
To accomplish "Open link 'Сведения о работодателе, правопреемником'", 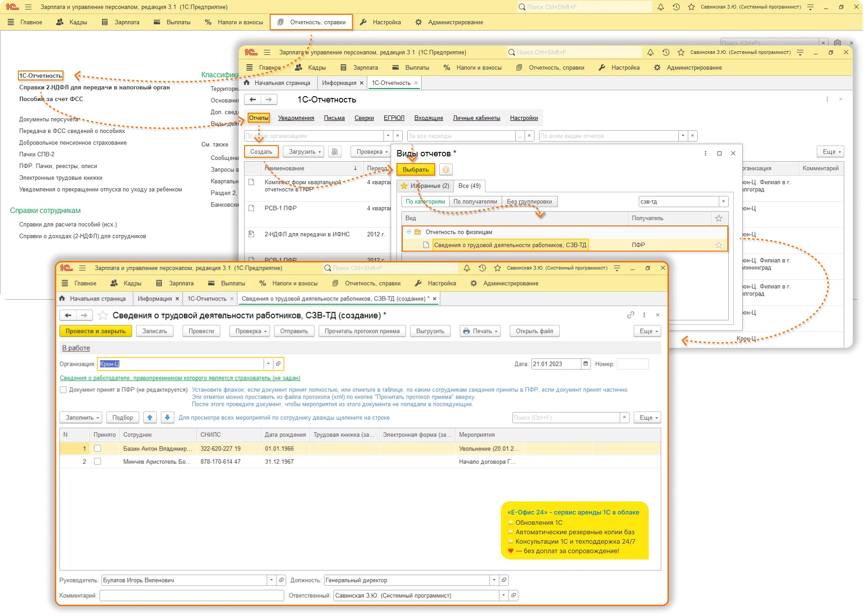I will pyautogui.click(x=180, y=378).
